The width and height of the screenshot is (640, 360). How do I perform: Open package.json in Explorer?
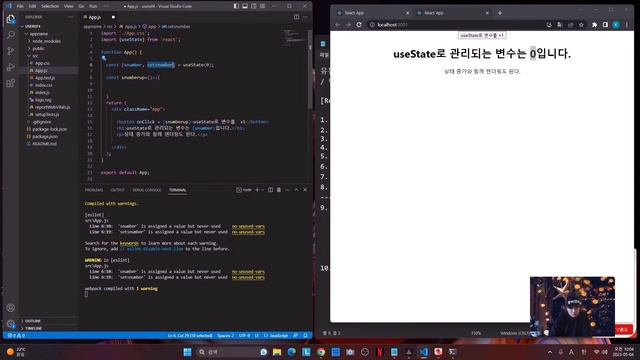point(45,136)
